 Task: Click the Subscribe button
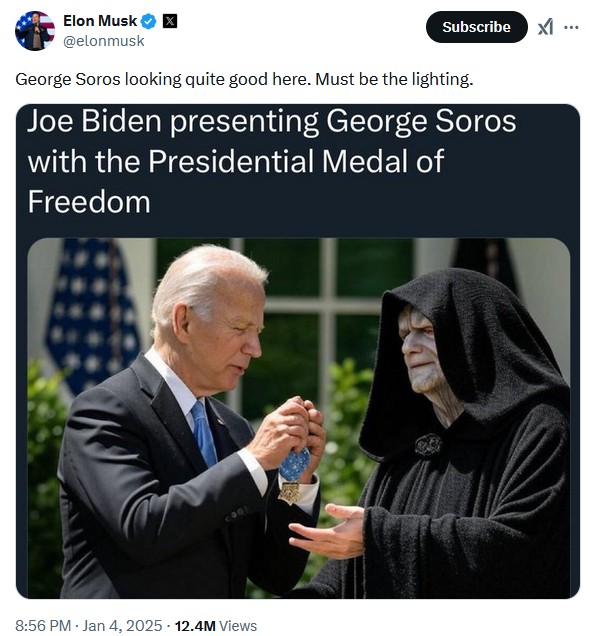(x=476, y=27)
